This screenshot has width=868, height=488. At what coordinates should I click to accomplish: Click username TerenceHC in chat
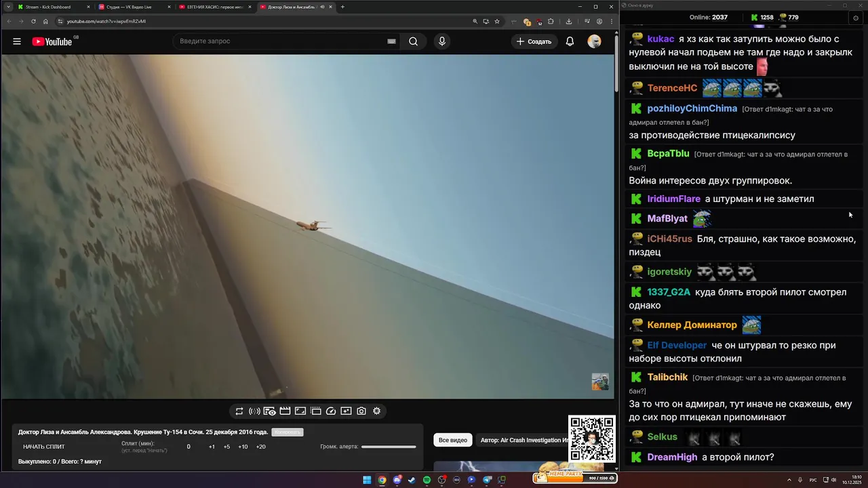point(672,88)
